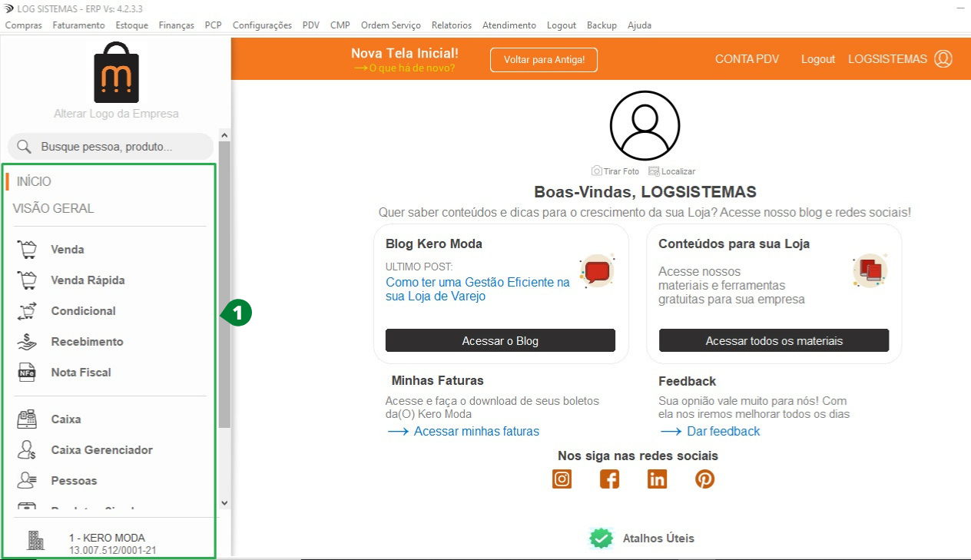Click 1 - KERO MODA company entry
This screenshot has width=971, height=560.
click(x=107, y=538)
